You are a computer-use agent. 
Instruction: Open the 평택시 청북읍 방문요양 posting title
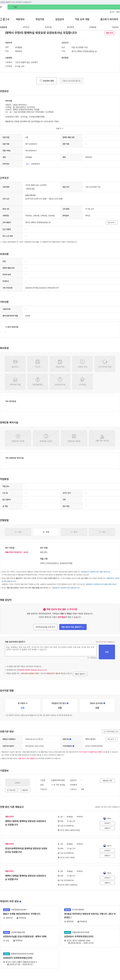click(x=25, y=877)
